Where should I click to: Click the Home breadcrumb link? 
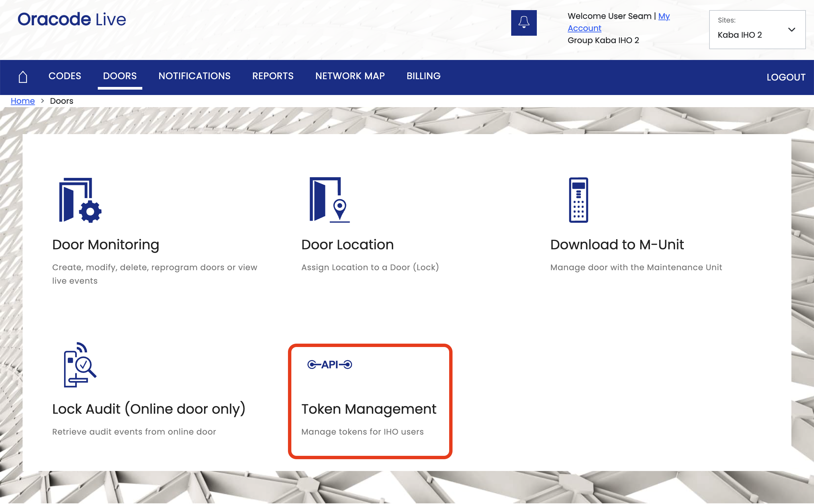(23, 101)
